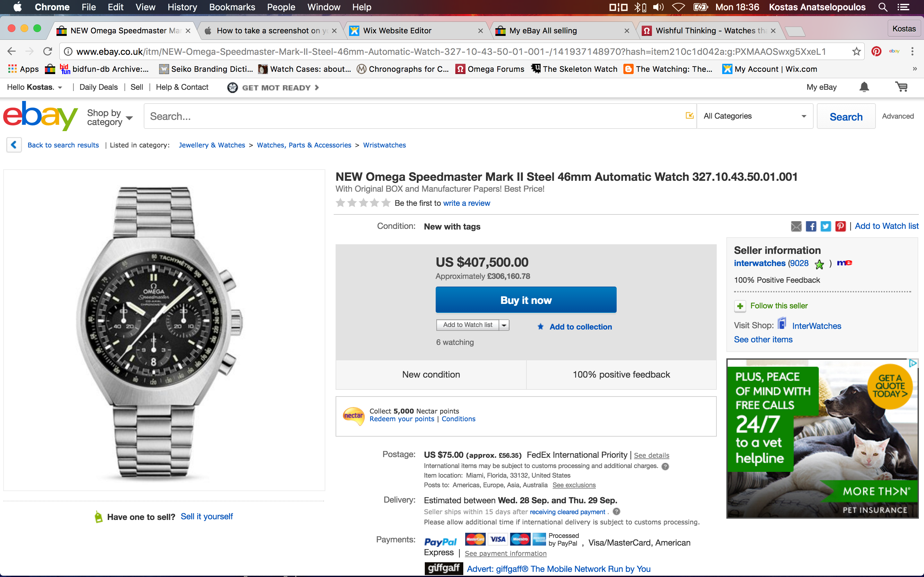924x577 pixels.
Task: Open the write a review link
Action: coord(466,204)
